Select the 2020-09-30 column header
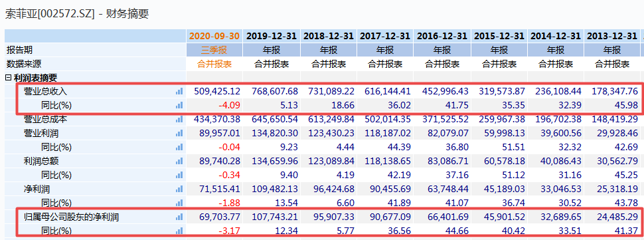 click(214, 36)
